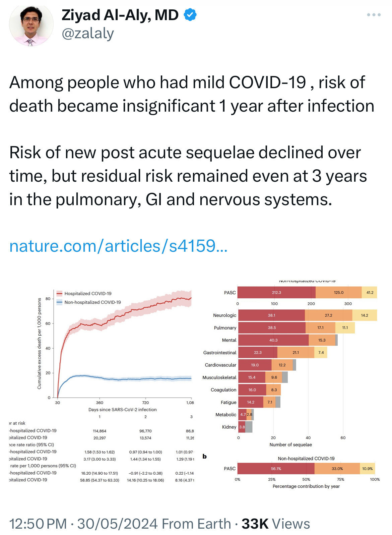Open the nature.com article link
This screenshot has height=535, width=392.
[118, 246]
